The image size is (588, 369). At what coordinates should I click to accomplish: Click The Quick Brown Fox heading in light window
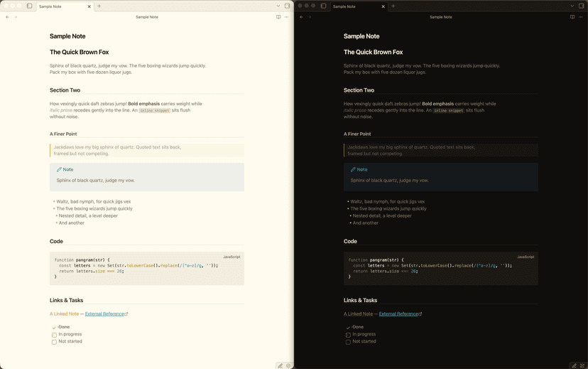pos(79,52)
